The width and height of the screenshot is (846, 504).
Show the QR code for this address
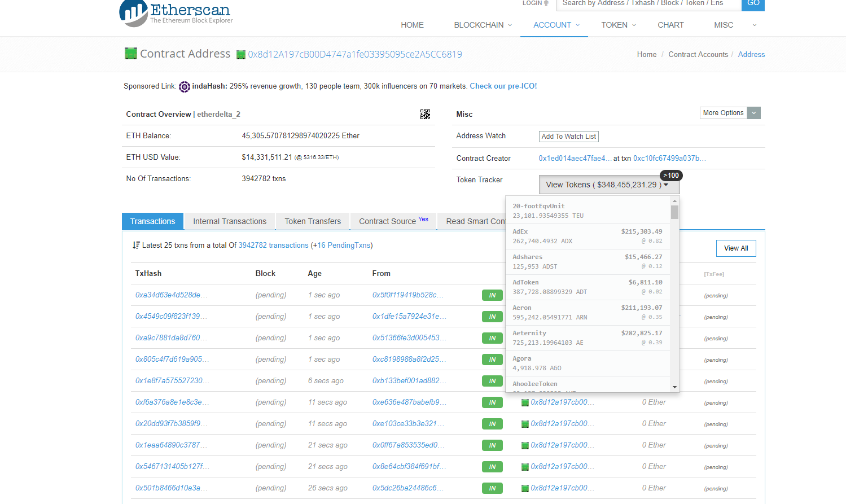(x=425, y=115)
